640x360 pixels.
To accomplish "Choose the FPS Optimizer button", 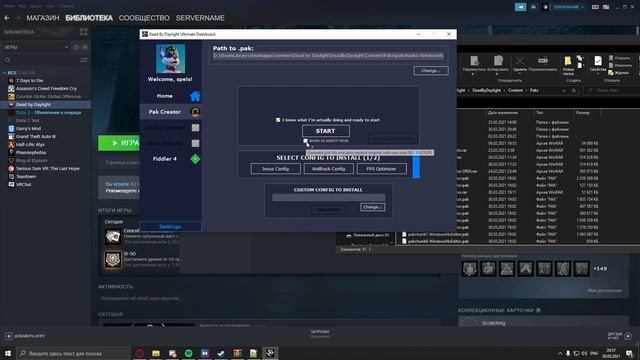I will (381, 169).
